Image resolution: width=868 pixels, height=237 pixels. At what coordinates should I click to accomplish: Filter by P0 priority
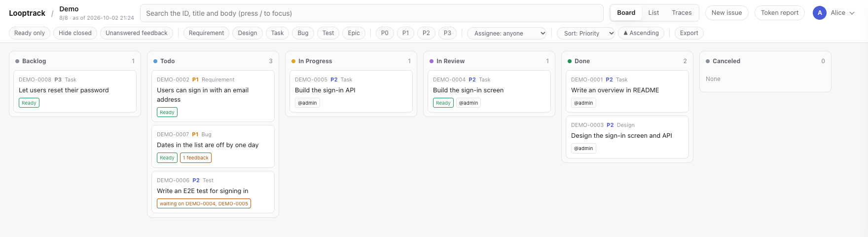coord(385,33)
